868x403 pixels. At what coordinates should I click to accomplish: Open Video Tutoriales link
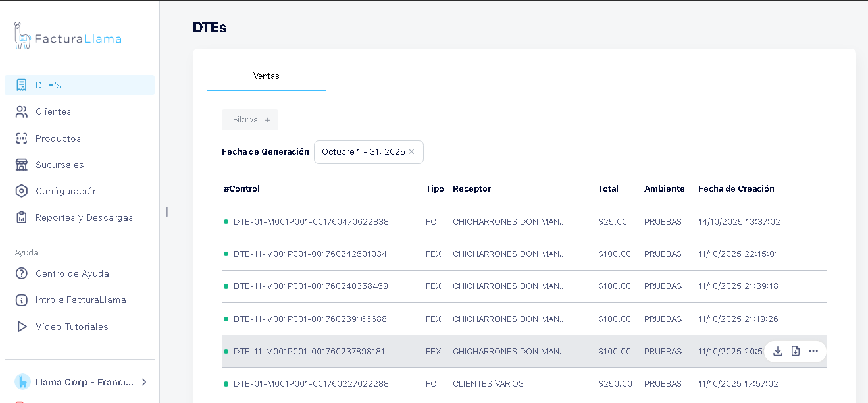click(71, 327)
